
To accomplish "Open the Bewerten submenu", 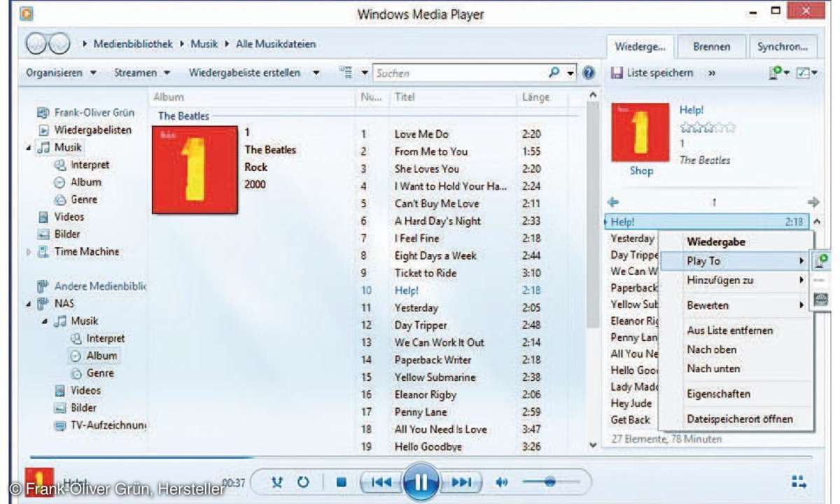I will (x=735, y=305).
